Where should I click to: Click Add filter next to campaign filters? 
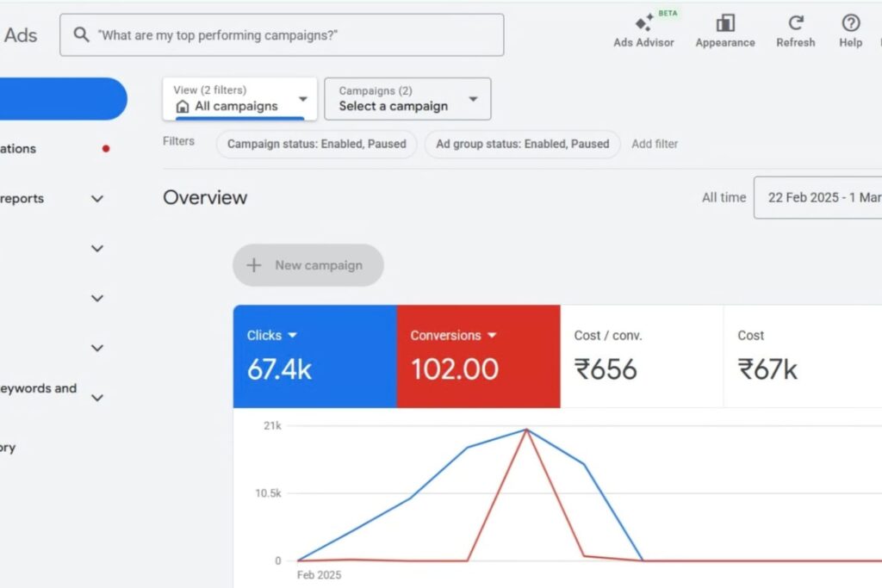tap(655, 144)
